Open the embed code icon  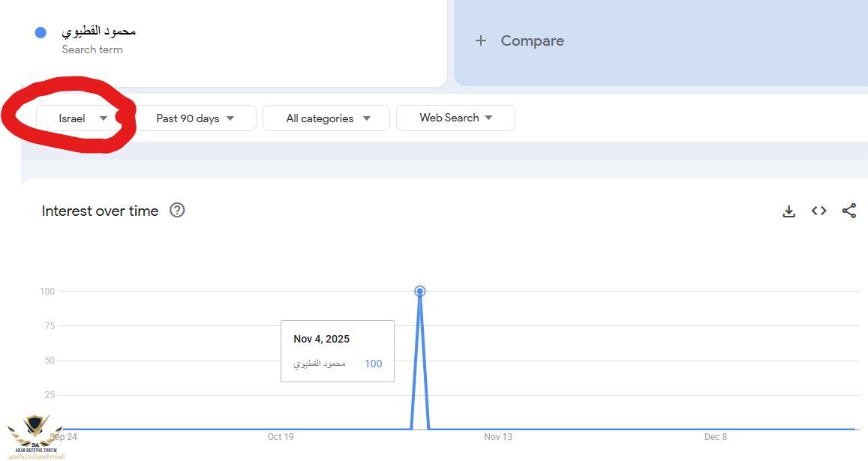pyautogui.click(x=818, y=211)
